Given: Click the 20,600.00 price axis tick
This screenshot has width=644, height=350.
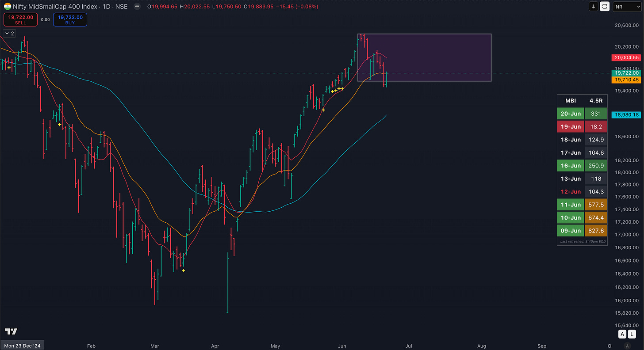Looking at the screenshot, I should [x=626, y=26].
